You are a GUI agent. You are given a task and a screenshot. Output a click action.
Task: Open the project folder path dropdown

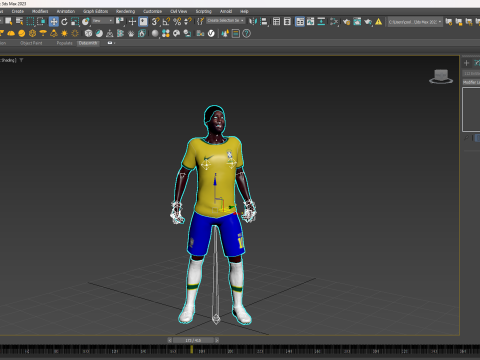(x=415, y=22)
